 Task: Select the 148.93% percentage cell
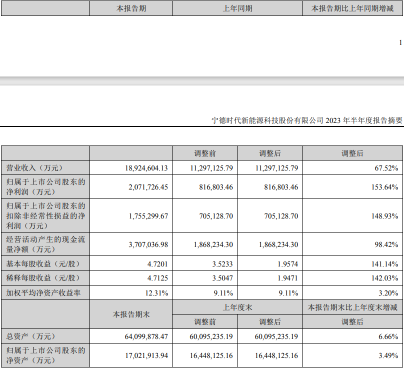tap(385, 216)
